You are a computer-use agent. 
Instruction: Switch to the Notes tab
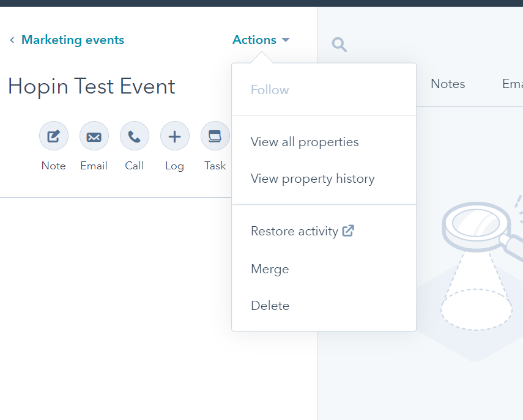click(448, 84)
